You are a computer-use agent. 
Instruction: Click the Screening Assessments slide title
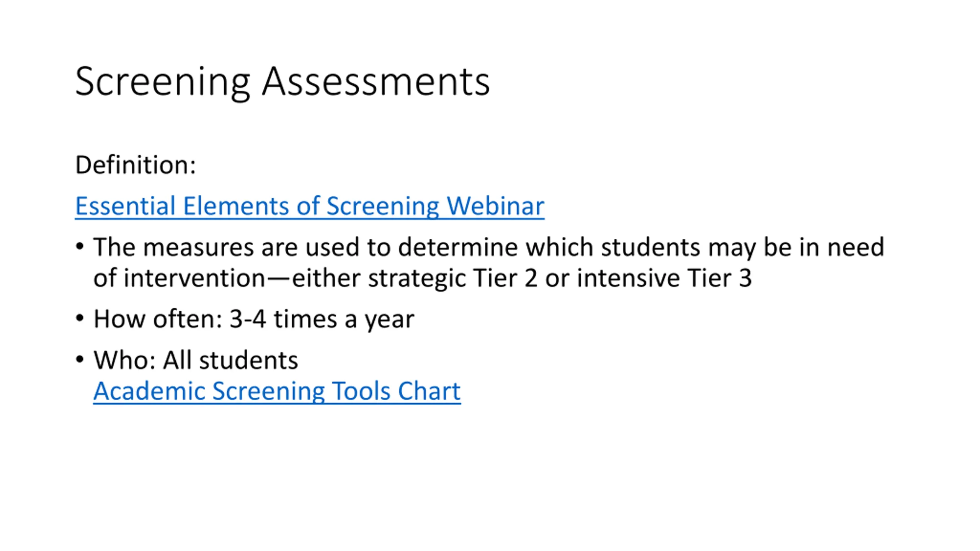(282, 82)
